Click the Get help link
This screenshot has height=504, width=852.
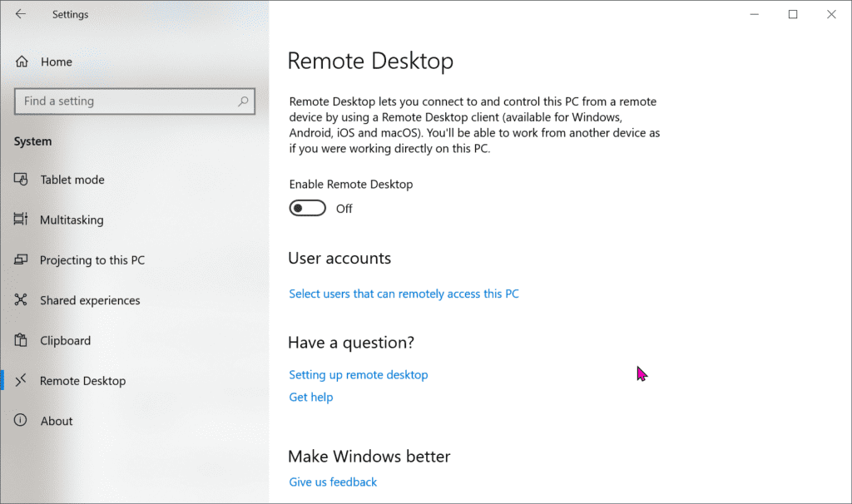(311, 397)
